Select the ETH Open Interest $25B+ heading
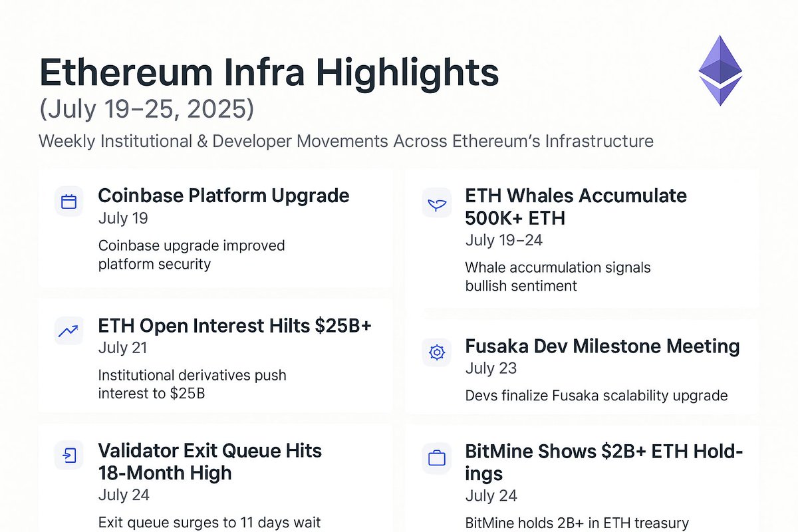The height and width of the screenshot is (532, 798). click(x=235, y=325)
